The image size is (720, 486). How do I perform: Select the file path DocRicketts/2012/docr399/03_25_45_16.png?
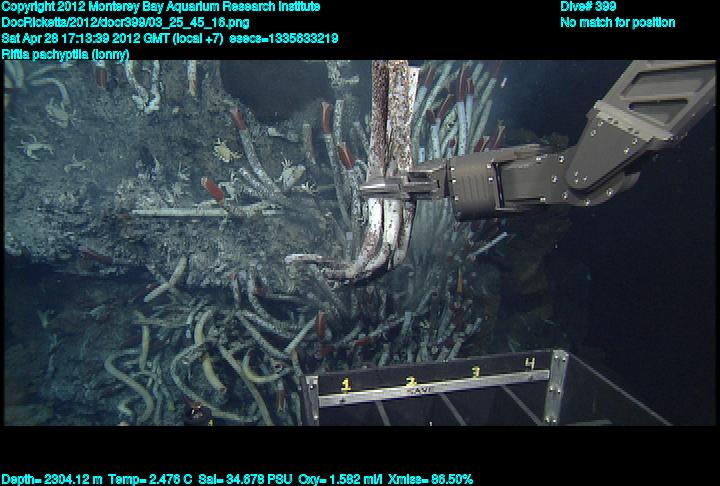pos(125,23)
